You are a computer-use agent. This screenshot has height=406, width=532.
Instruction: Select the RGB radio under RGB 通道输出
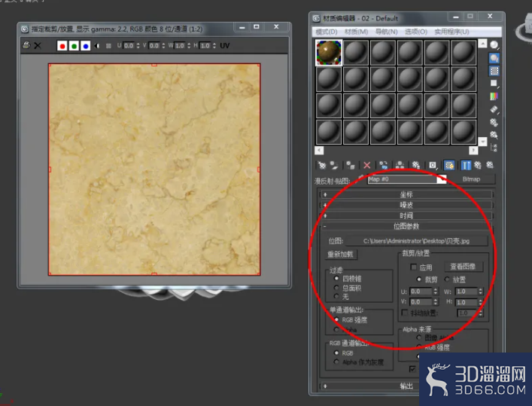(336, 353)
